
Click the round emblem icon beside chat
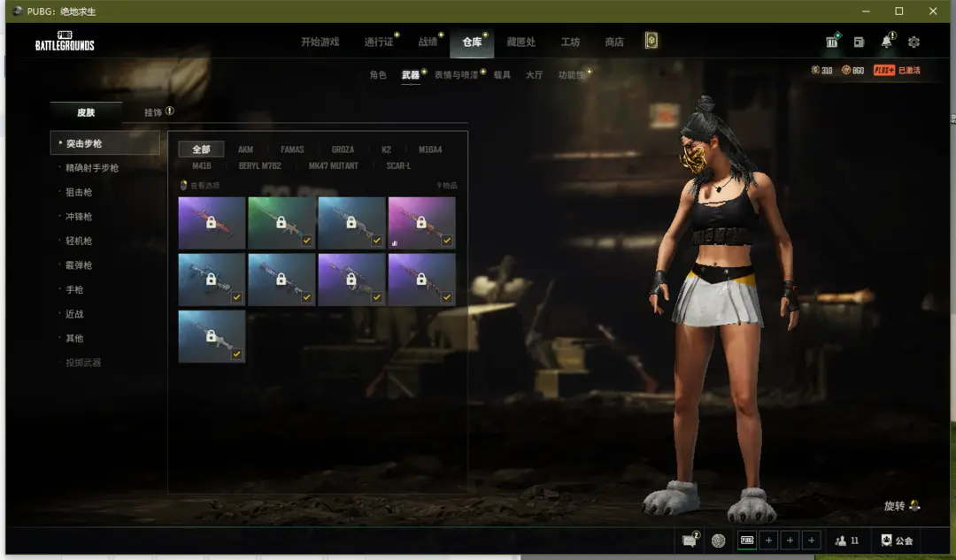tap(718, 541)
